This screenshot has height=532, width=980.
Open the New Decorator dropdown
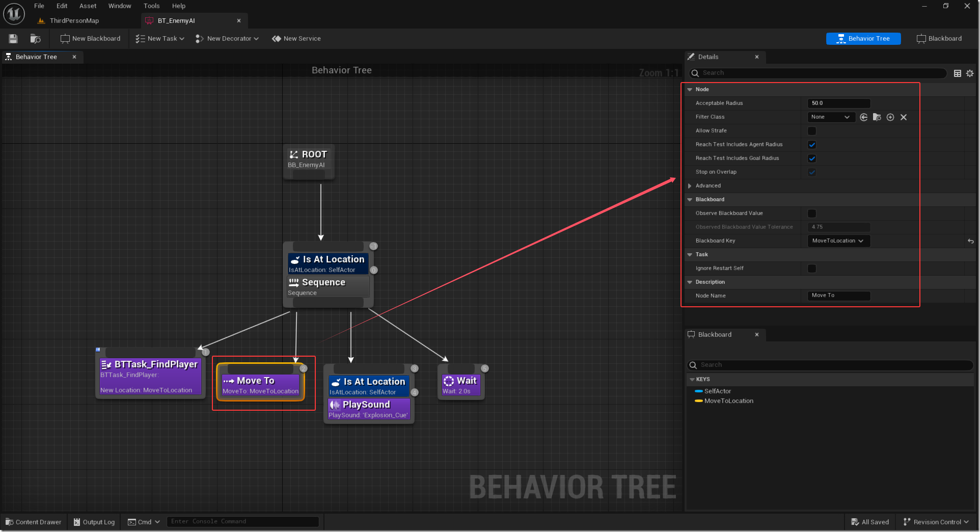(x=227, y=39)
